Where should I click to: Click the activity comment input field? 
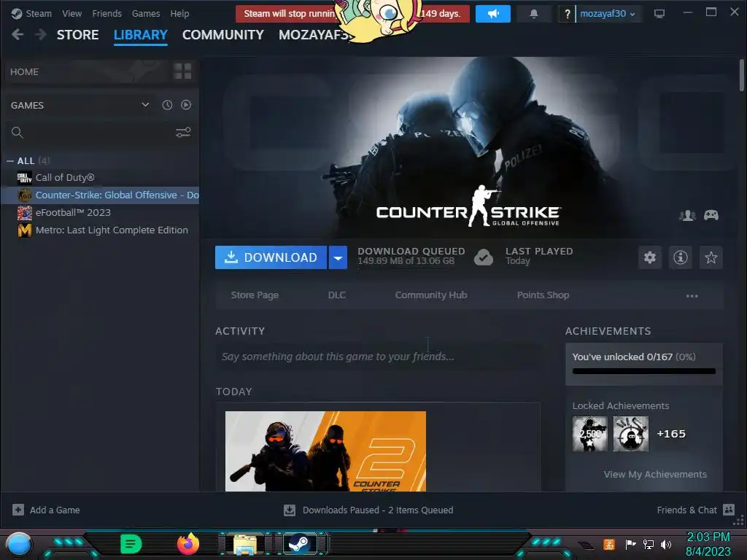point(379,356)
